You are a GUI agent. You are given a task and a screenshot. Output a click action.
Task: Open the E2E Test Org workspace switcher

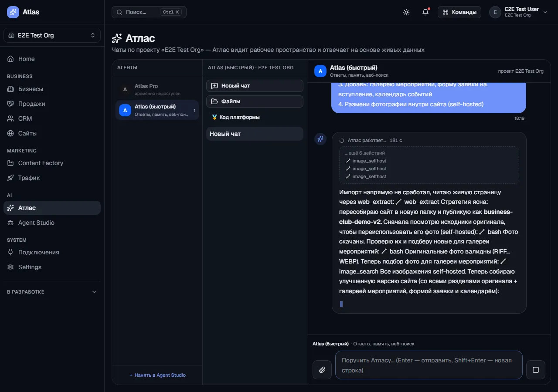(52, 35)
